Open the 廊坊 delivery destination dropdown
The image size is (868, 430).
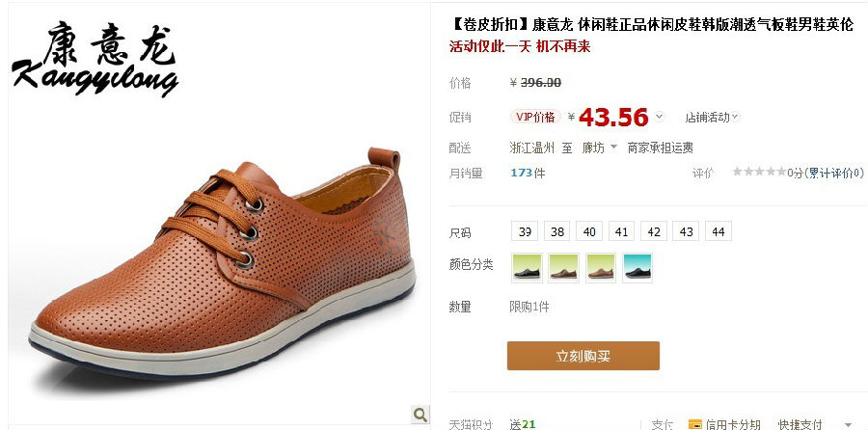coord(600,148)
